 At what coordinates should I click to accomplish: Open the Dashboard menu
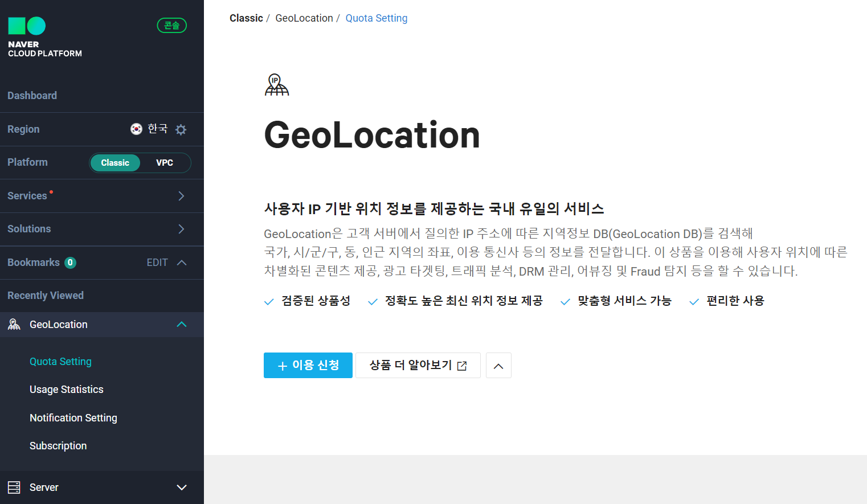pos(32,96)
